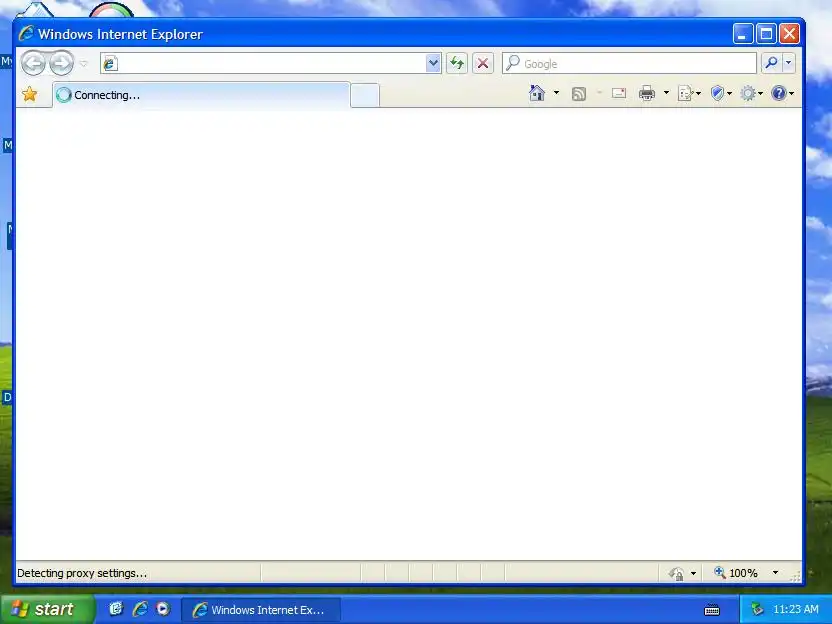The height and width of the screenshot is (624, 832).
Task: Launch Windows Media Player from quick launch
Action: coord(163,609)
